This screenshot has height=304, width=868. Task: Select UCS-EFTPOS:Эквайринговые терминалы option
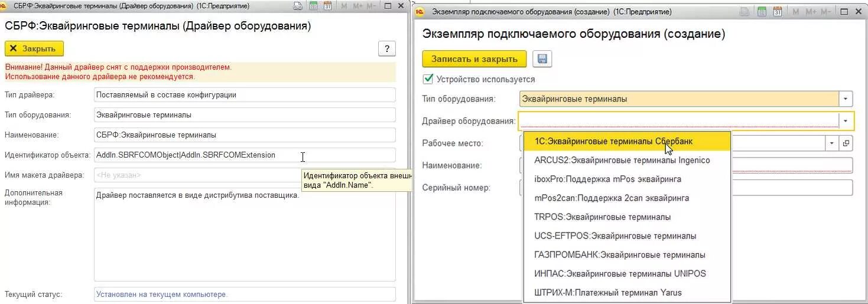click(x=627, y=236)
